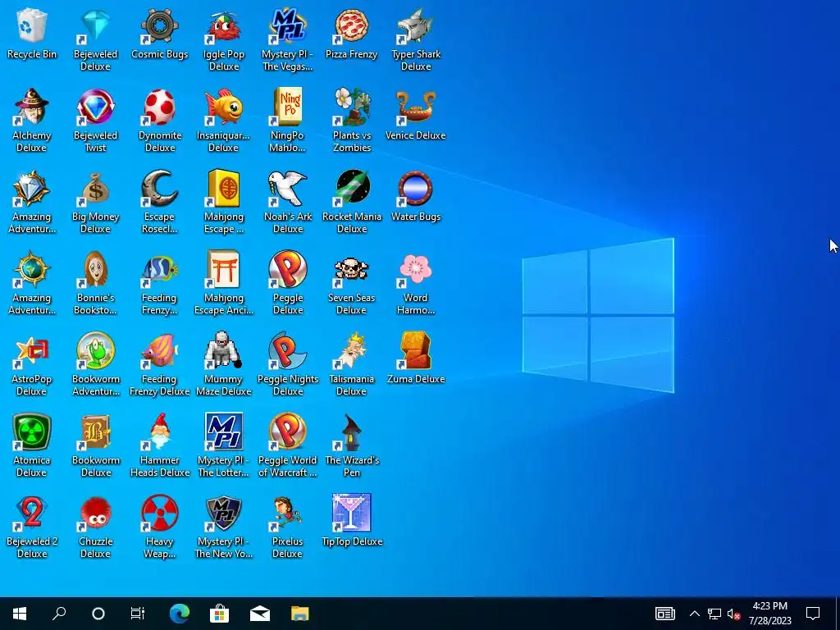Select Bonnie's Bookstore shortcut icon
This screenshot has height=630, width=840.
pos(95,269)
